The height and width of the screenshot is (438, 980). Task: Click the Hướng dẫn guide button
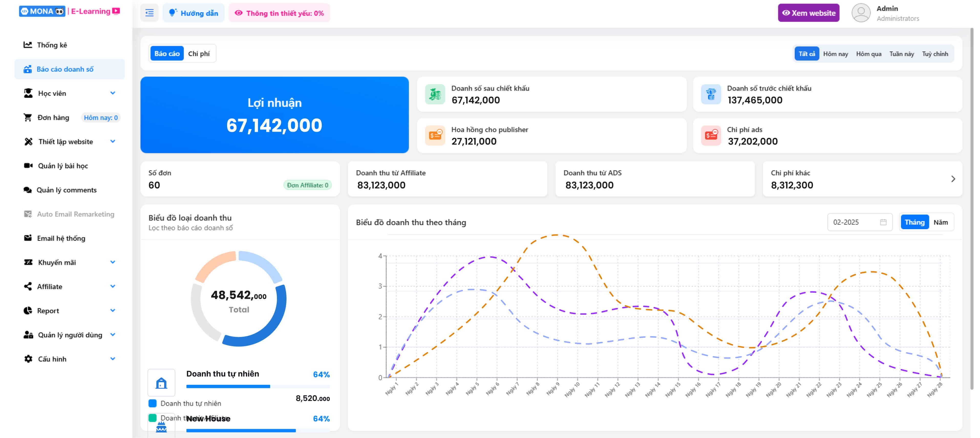193,13
